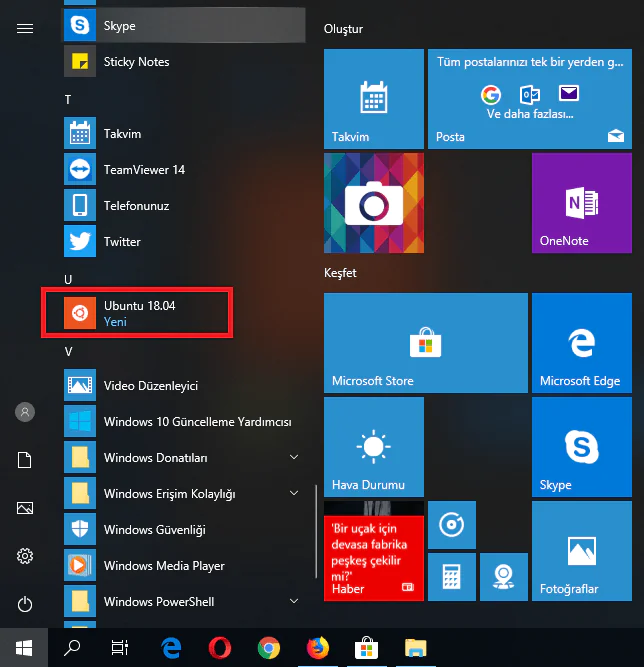Open Windows Media Player
The width and height of the screenshot is (644, 667).
tap(164, 566)
